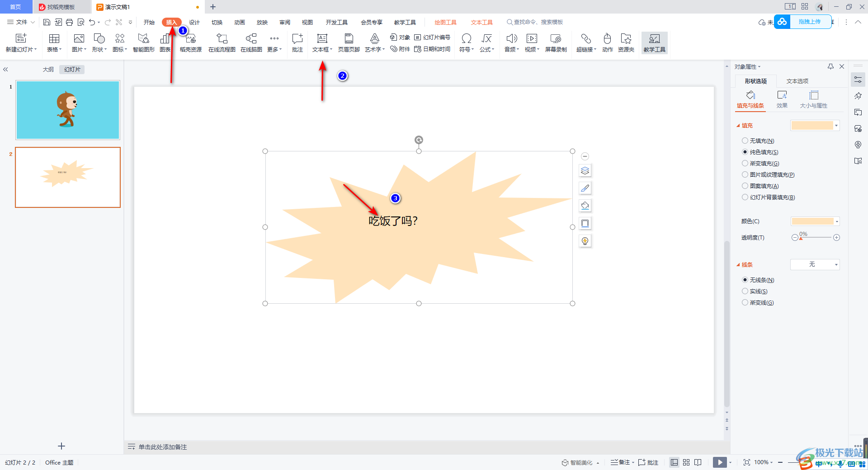The width and height of the screenshot is (868, 470).
Task: Open the Color(C) dropdown
Action: click(837, 221)
